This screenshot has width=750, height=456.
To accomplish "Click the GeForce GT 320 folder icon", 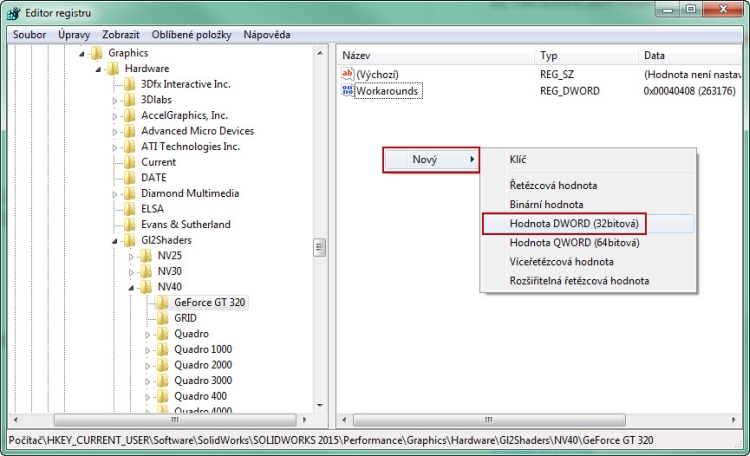I will 162,302.
